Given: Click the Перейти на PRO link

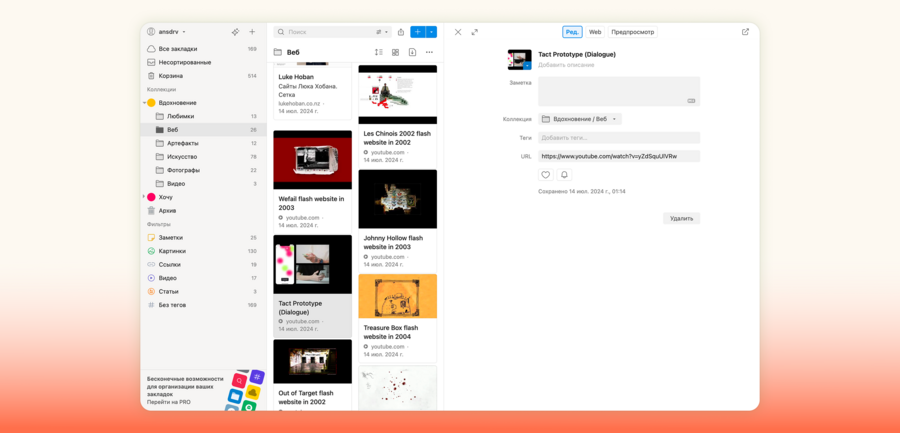Looking at the screenshot, I should (x=169, y=402).
